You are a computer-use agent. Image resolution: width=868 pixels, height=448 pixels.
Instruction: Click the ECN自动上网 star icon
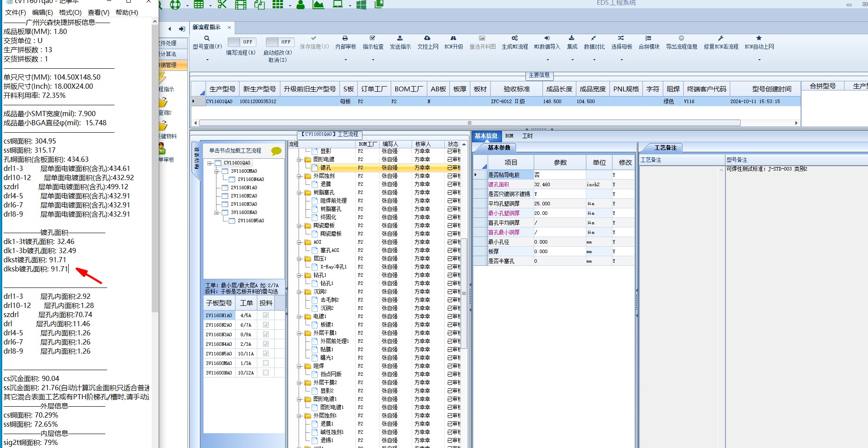(x=759, y=38)
